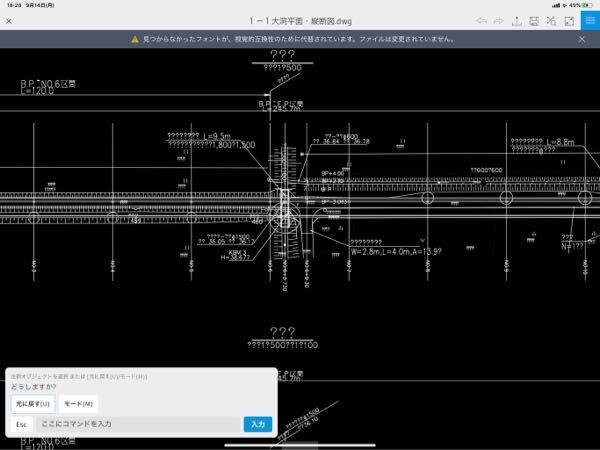The width and height of the screenshot is (600, 450).
Task: Tap the file title 大洞平面・縦断図.dwg
Action: click(299, 20)
